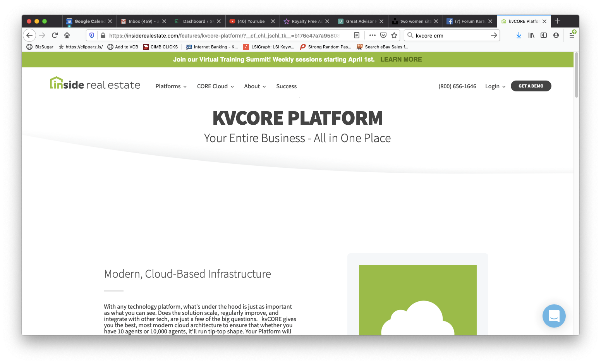
Task: Open tracking protection shield icon
Action: (92, 35)
